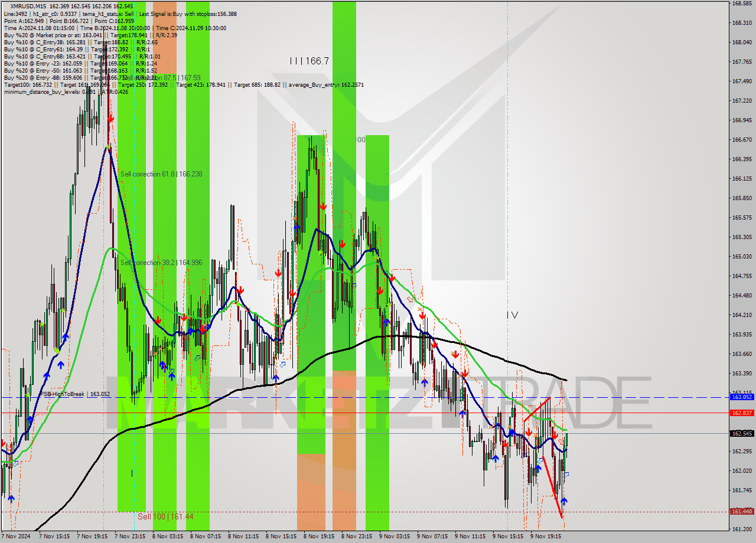Click the '8 Nov 11:15' time axis label
756x543 pixels.
243,537
